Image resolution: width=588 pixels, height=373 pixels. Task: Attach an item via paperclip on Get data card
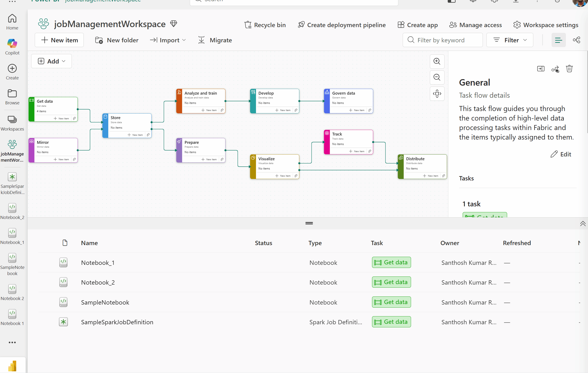coord(74,118)
